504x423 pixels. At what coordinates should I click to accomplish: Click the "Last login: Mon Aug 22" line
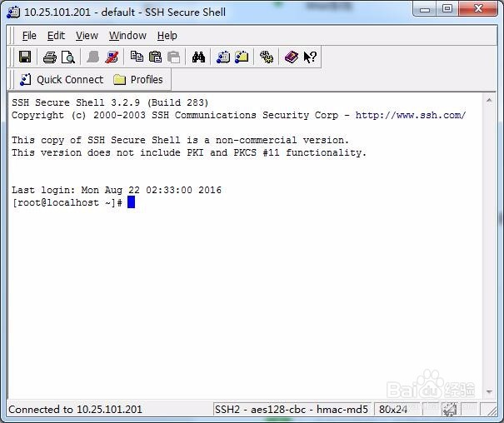click(x=117, y=190)
